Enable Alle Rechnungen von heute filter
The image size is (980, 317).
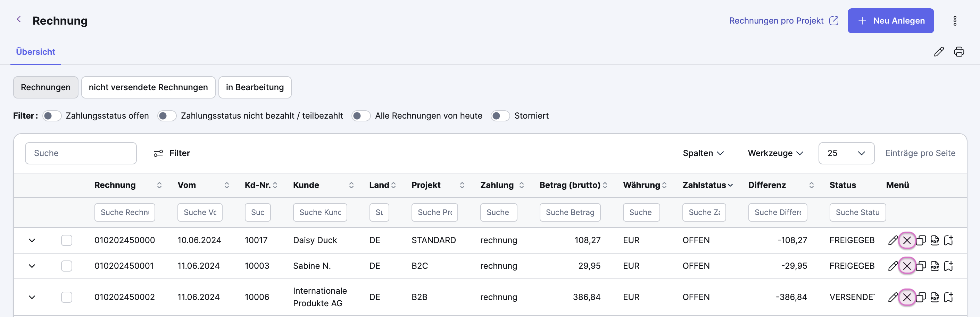[x=361, y=116]
